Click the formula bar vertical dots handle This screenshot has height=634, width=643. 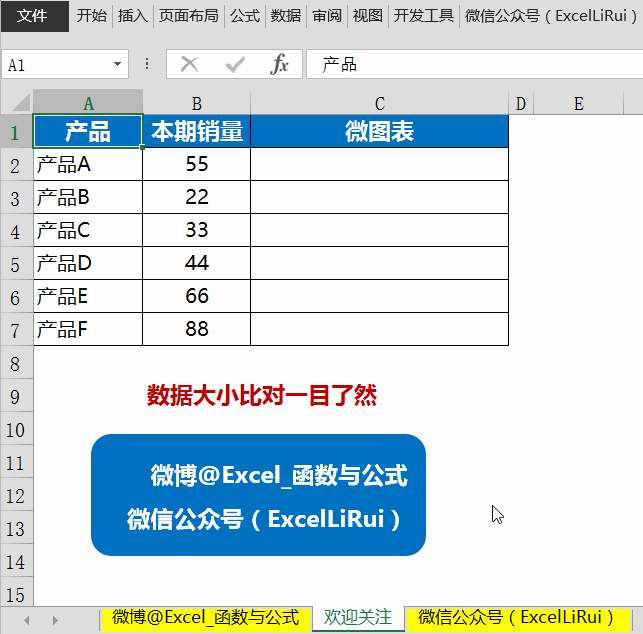tap(147, 64)
